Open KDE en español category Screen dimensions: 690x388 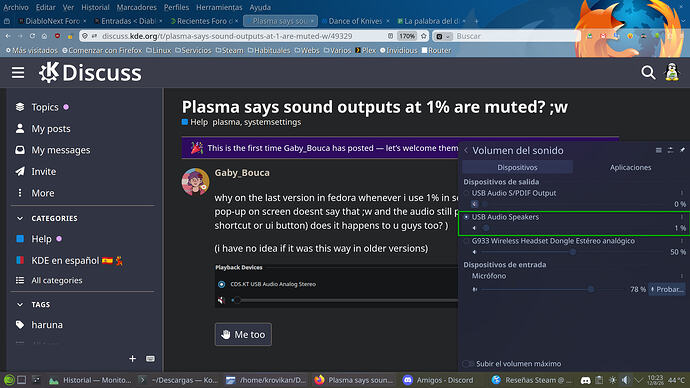click(70, 260)
